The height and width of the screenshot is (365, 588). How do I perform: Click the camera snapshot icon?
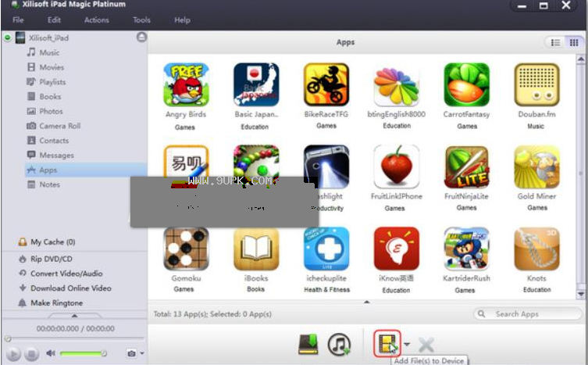(x=131, y=353)
